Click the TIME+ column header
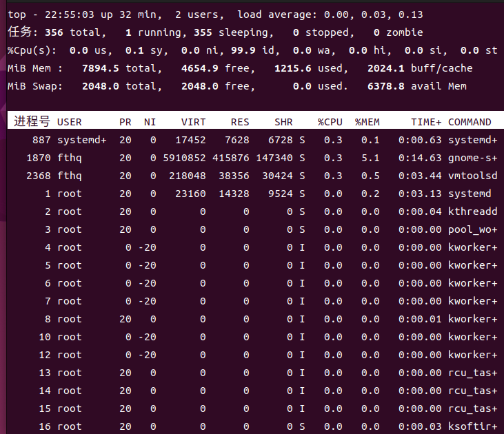The image size is (504, 434). tap(426, 122)
